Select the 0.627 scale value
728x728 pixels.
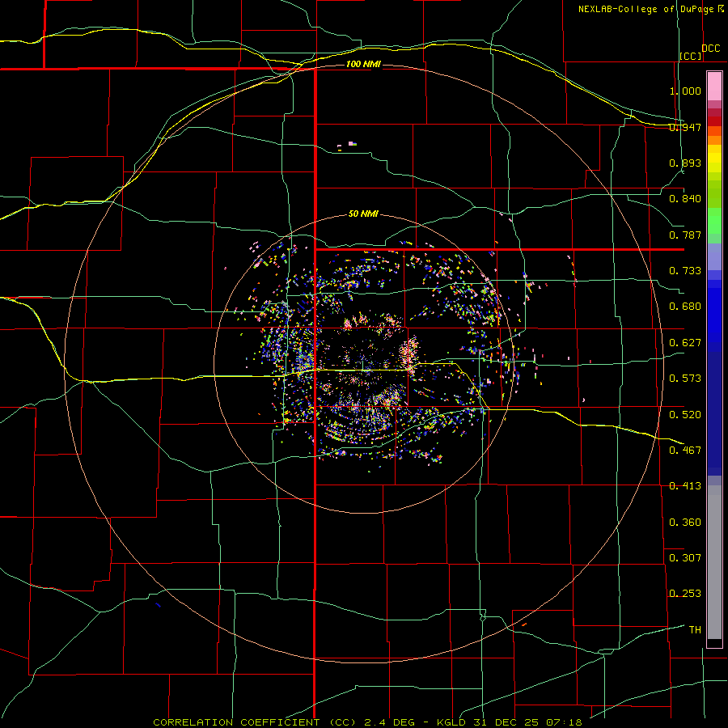pos(685,343)
